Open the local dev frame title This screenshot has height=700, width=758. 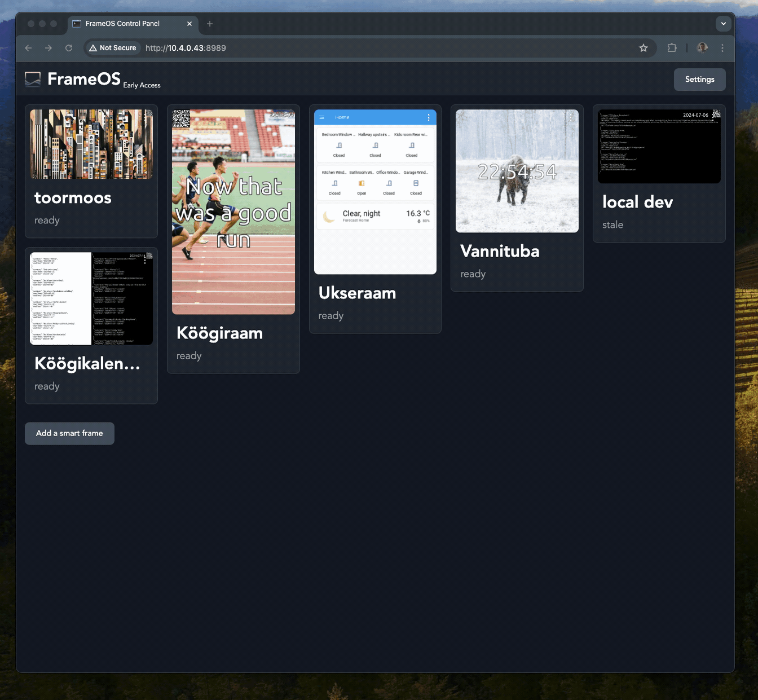(x=637, y=202)
